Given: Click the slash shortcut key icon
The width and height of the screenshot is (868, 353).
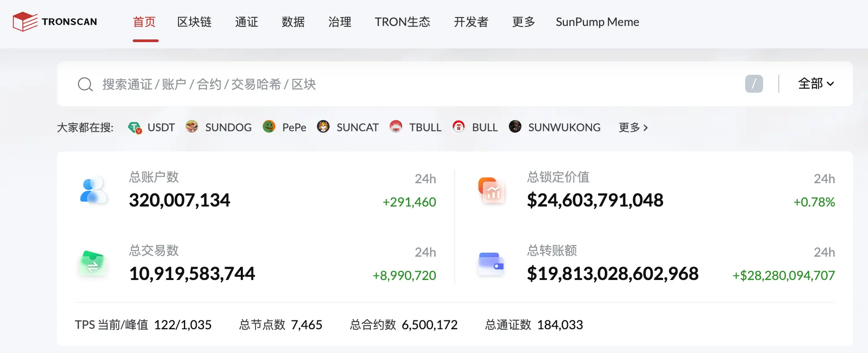Looking at the screenshot, I should coord(754,84).
